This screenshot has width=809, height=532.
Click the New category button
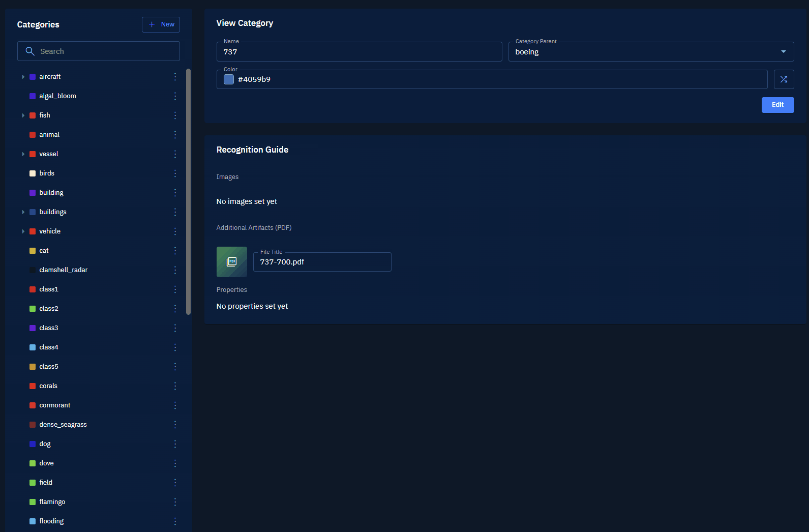point(161,24)
